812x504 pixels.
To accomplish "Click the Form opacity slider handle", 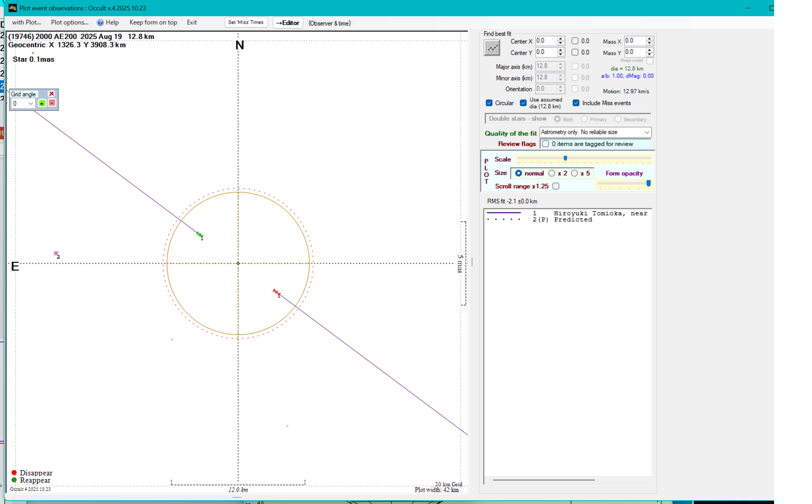I will [648, 183].
